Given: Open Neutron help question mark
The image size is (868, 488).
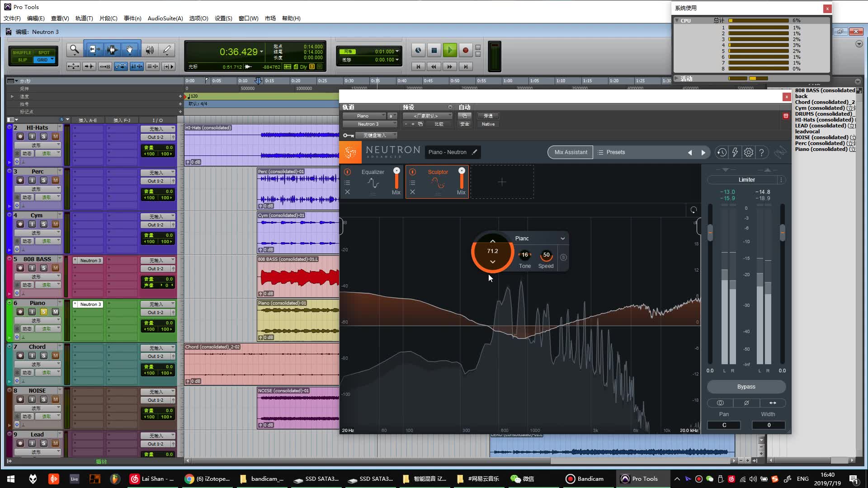Looking at the screenshot, I should (762, 152).
